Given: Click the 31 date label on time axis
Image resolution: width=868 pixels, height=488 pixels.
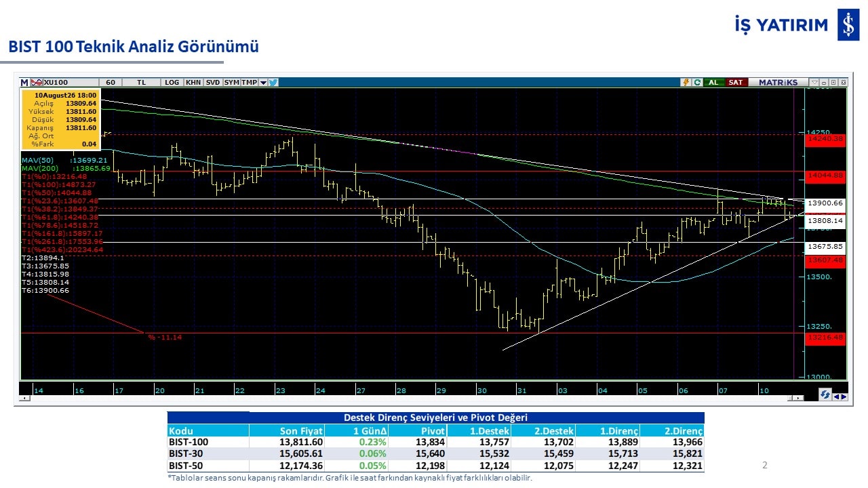Looking at the screenshot, I should click(521, 390).
